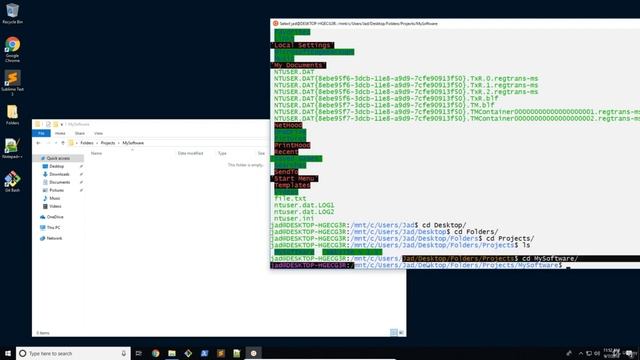The width and height of the screenshot is (640, 360).
Task: Select Videos in the navigation pane
Action: click(x=55, y=207)
